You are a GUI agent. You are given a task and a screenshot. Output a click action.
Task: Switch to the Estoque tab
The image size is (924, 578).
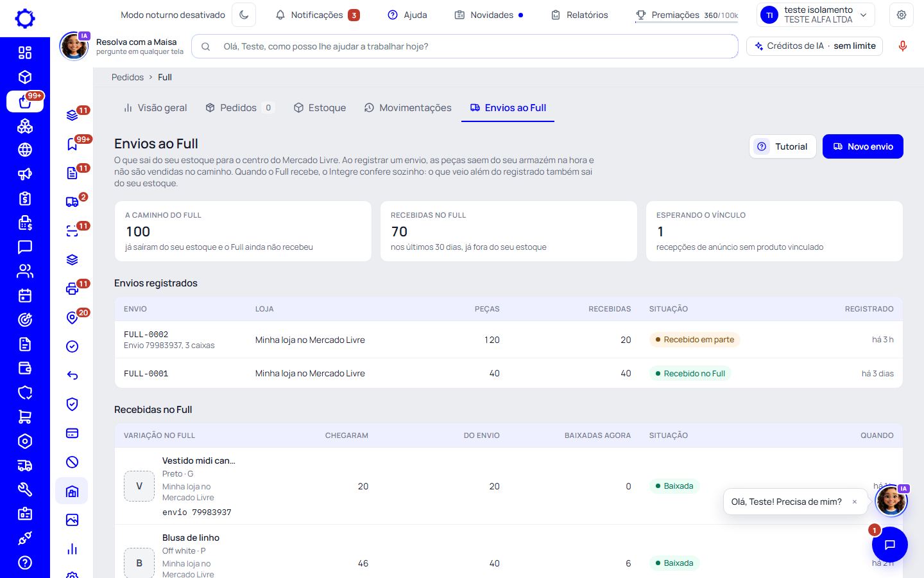coord(320,108)
